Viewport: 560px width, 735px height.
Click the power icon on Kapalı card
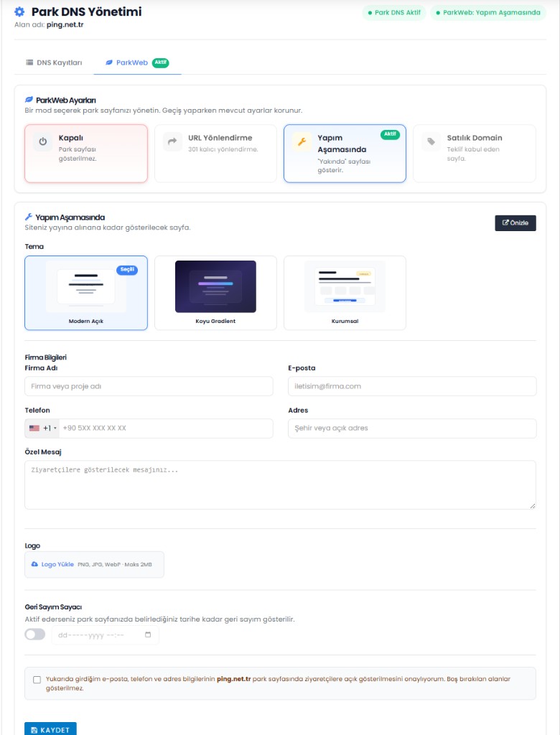tap(42, 141)
